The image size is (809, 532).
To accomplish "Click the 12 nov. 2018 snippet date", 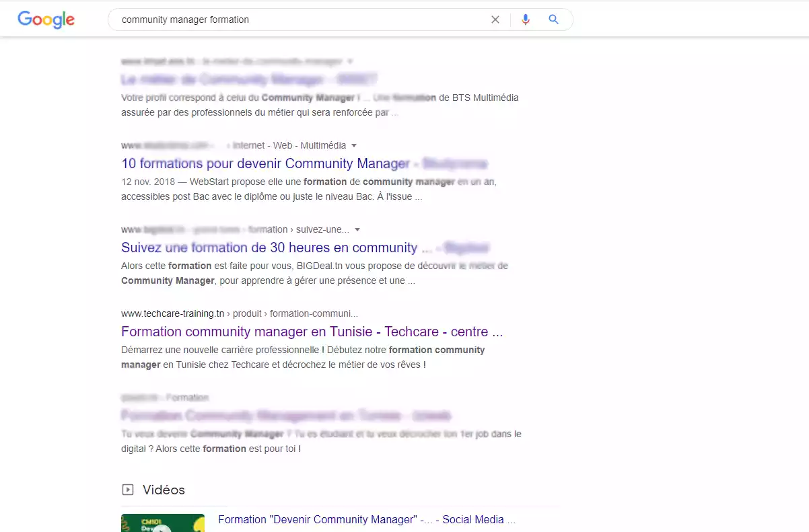I will pyautogui.click(x=148, y=182).
